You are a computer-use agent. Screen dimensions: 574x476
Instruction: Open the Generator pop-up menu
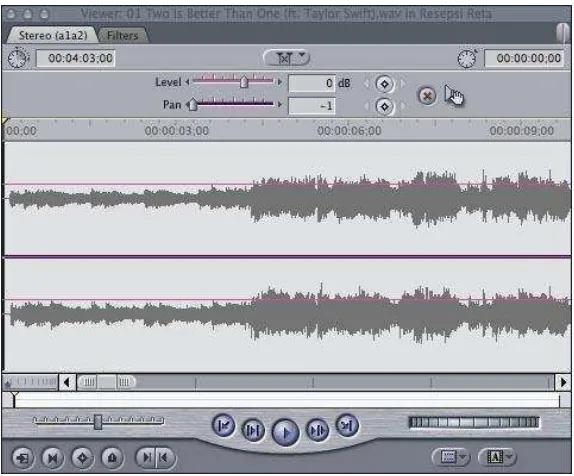(x=497, y=457)
